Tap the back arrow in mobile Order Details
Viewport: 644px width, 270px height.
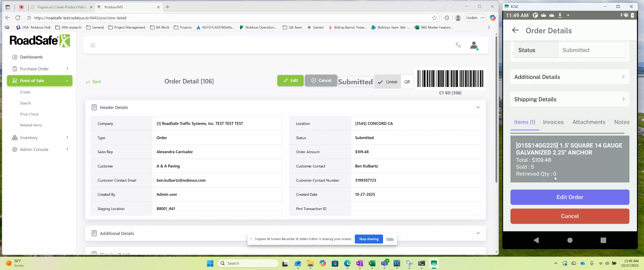516,30
